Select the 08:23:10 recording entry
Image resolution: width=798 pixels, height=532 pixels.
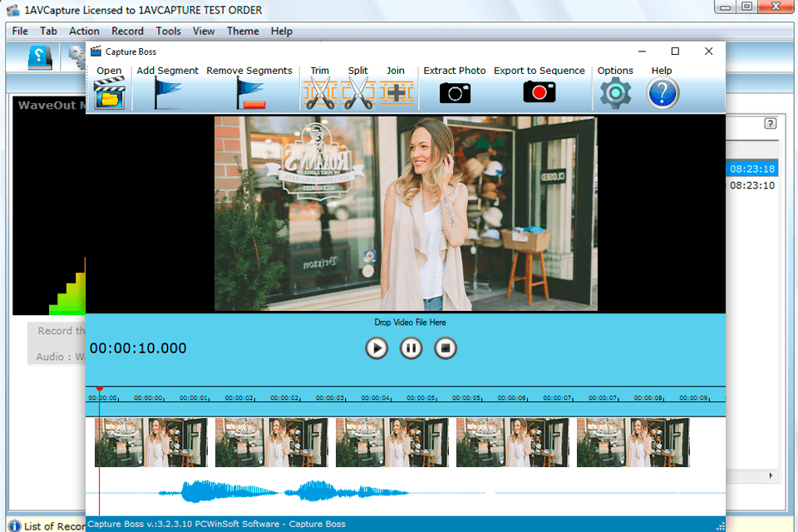pyautogui.click(x=751, y=185)
